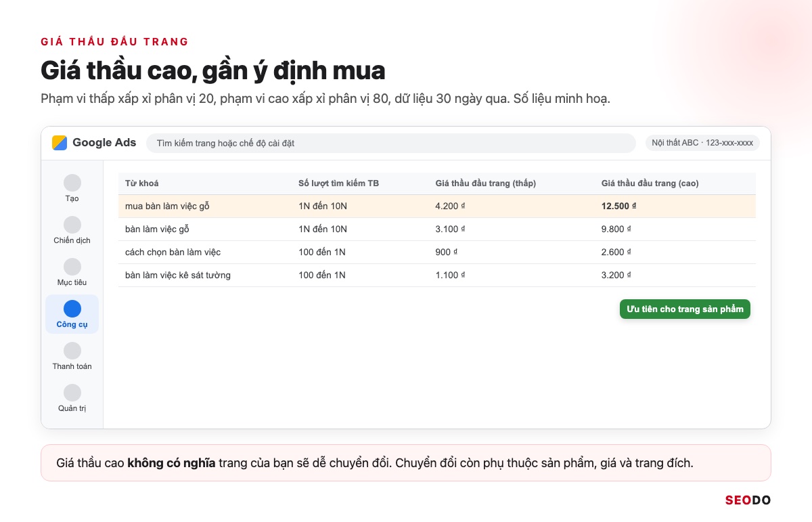Screen dimensions: 812x522
Task: Click the low bid value 3.100 ₫
Action: pos(450,229)
